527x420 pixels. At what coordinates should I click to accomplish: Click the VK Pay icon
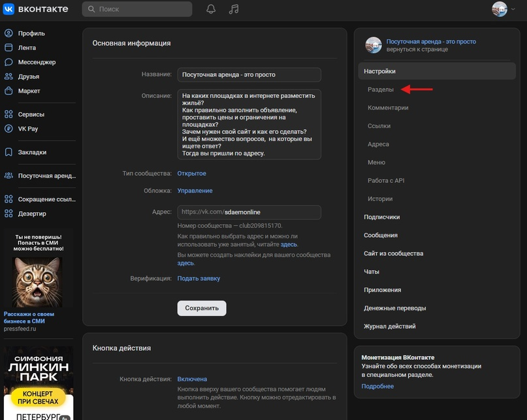tap(8, 129)
